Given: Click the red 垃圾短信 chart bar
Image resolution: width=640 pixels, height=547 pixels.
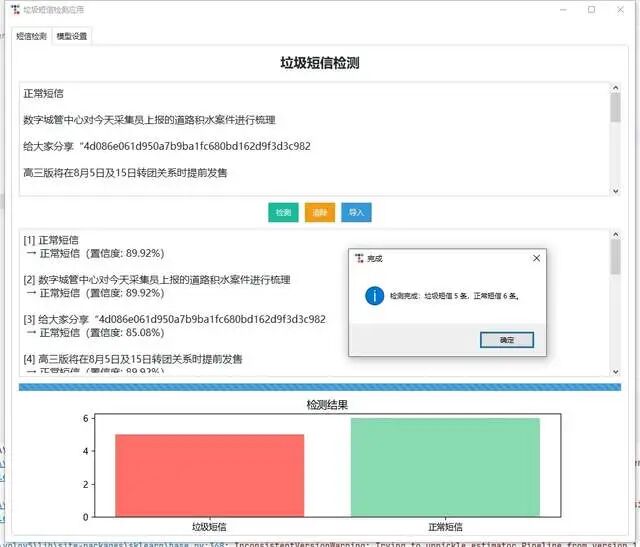Looking at the screenshot, I should tap(209, 475).
